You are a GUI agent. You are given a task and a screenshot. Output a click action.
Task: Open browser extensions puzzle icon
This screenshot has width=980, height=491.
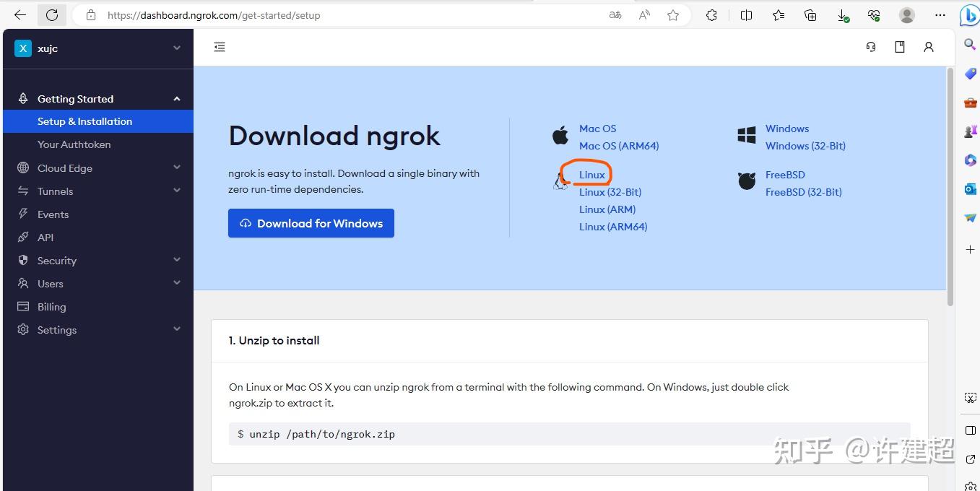711,15
